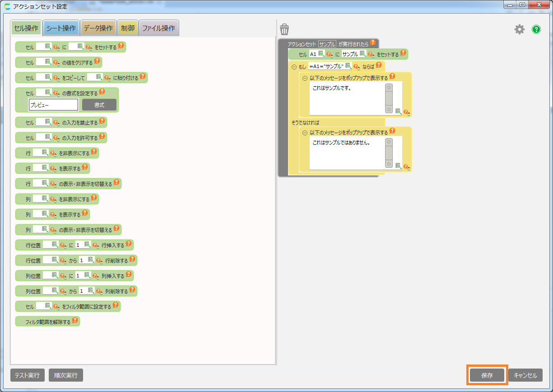Click scrollbar in これはサンプルではありません message box
The image size is (553, 392).
(389, 153)
